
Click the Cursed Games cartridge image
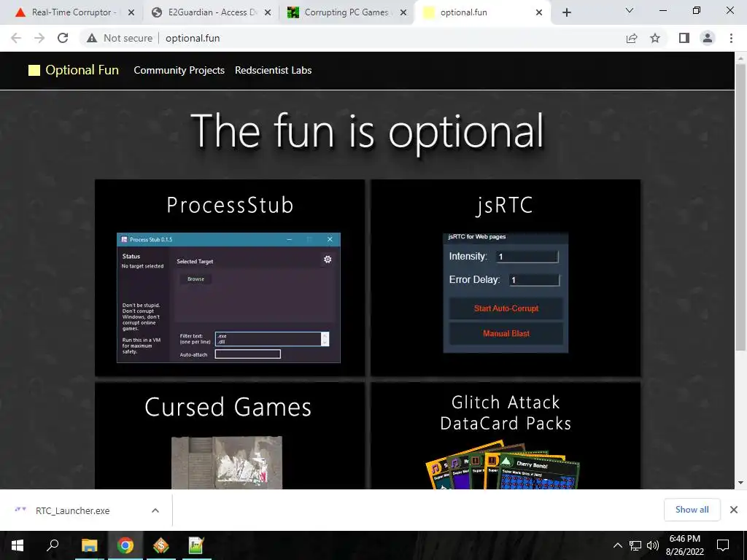[227, 462]
